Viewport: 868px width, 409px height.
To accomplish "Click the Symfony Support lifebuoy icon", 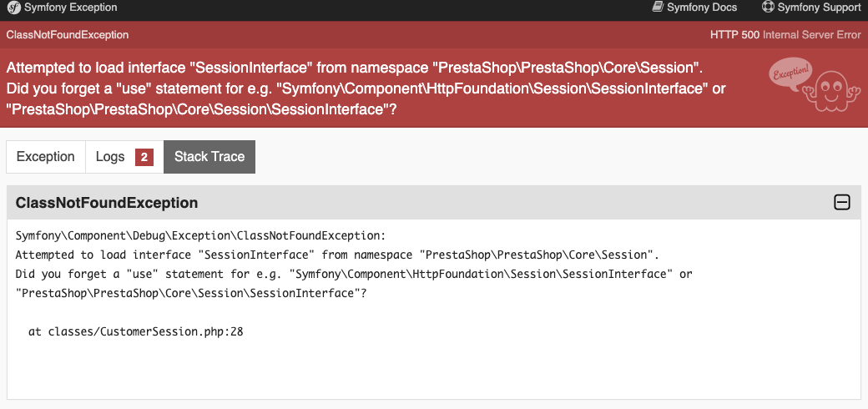I will (x=768, y=8).
